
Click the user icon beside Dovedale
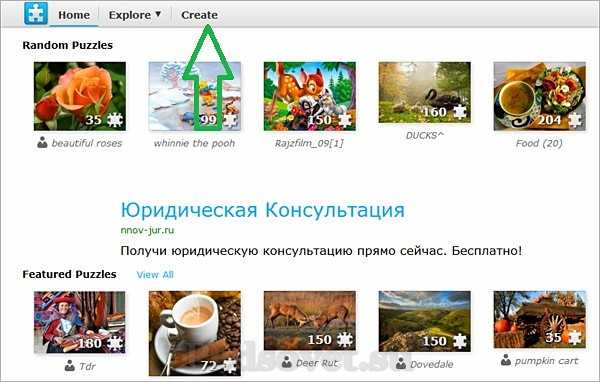[x=401, y=363]
